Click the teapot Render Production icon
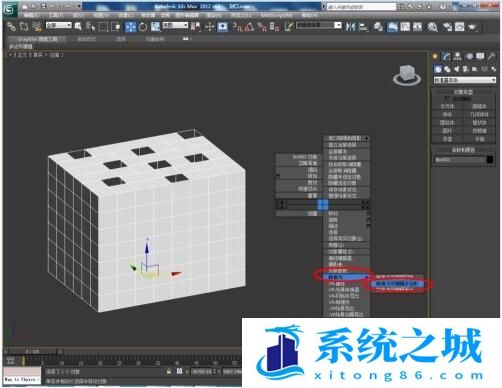 pos(473,27)
